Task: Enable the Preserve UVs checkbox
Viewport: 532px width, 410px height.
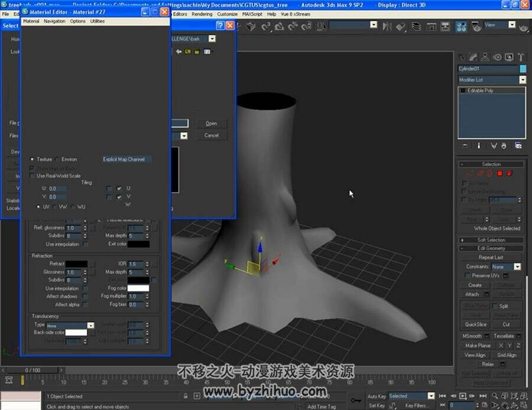Action: point(468,275)
